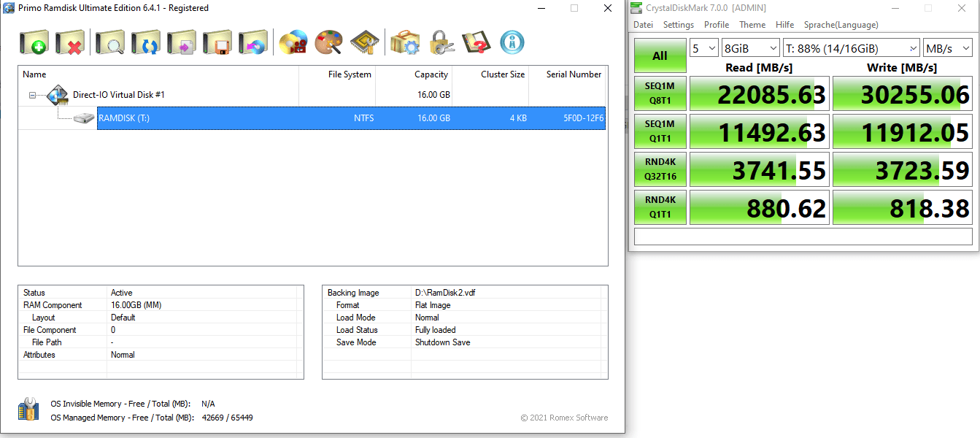The height and width of the screenshot is (438, 980).
Task: Open the test count dropdown showing 5
Action: click(705, 48)
